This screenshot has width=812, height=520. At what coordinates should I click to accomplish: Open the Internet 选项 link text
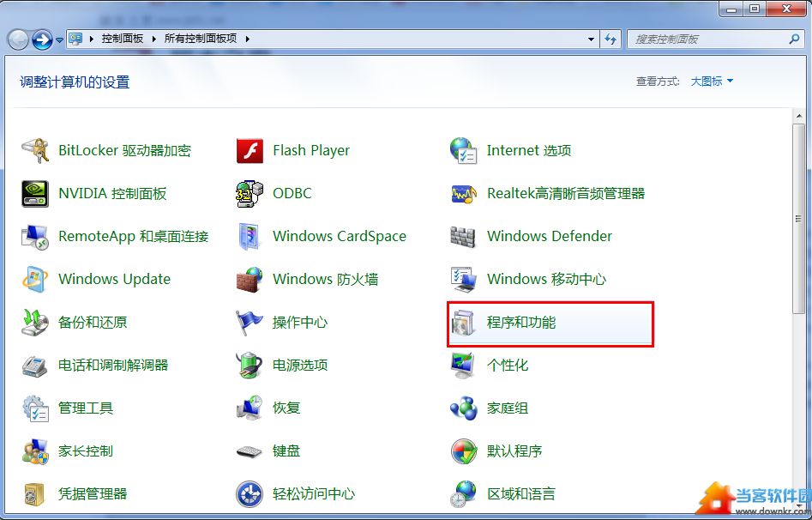[x=529, y=150]
